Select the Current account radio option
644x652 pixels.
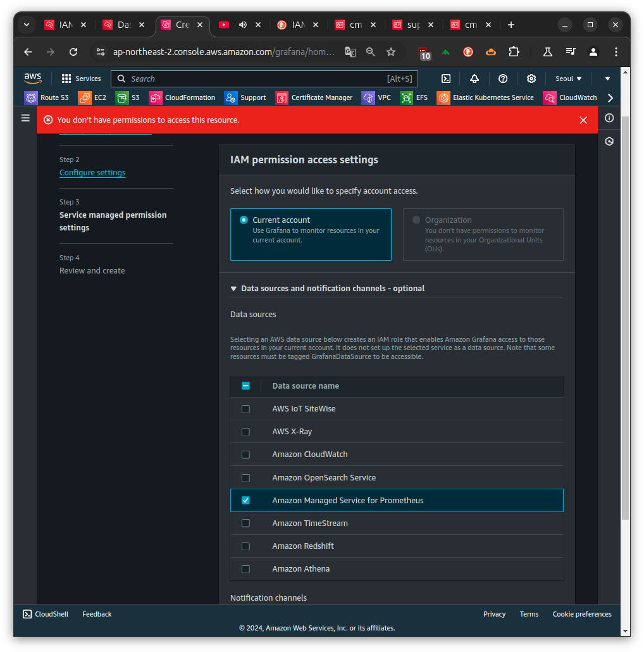tap(244, 220)
